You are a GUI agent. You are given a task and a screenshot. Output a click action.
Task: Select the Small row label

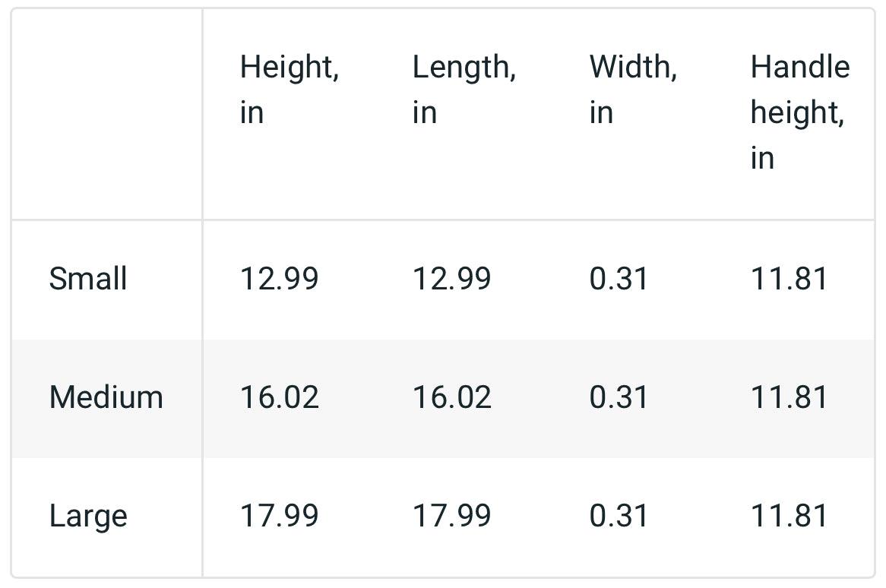[x=88, y=279]
